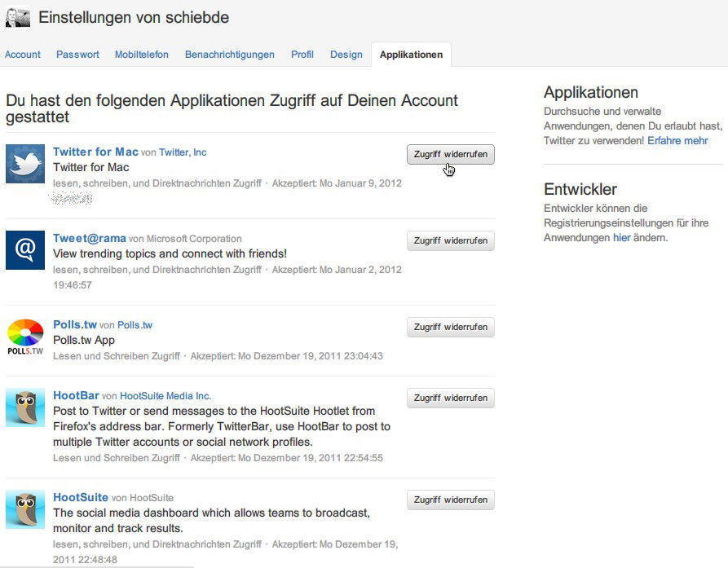This screenshot has height=568, width=728.
Task: Open the Twitter, Inc developer link
Action: pos(183,152)
